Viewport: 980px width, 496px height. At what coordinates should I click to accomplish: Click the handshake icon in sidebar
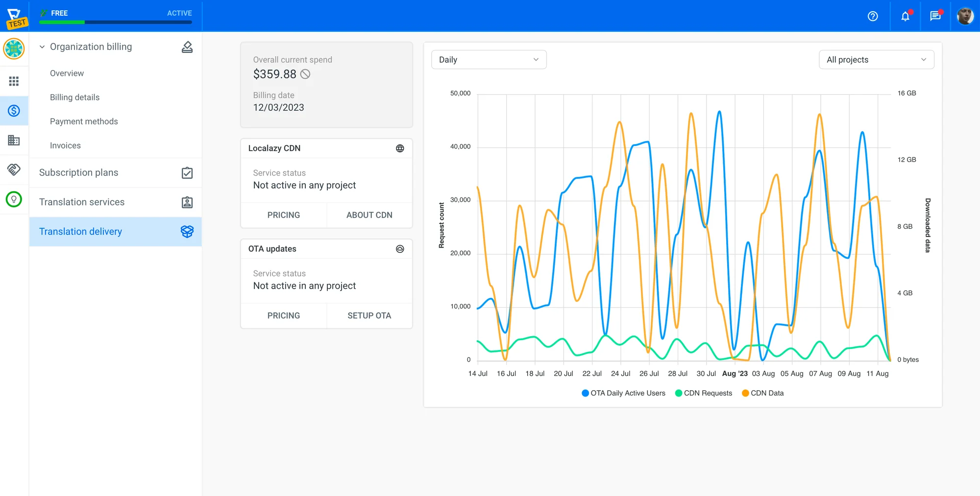[14, 170]
